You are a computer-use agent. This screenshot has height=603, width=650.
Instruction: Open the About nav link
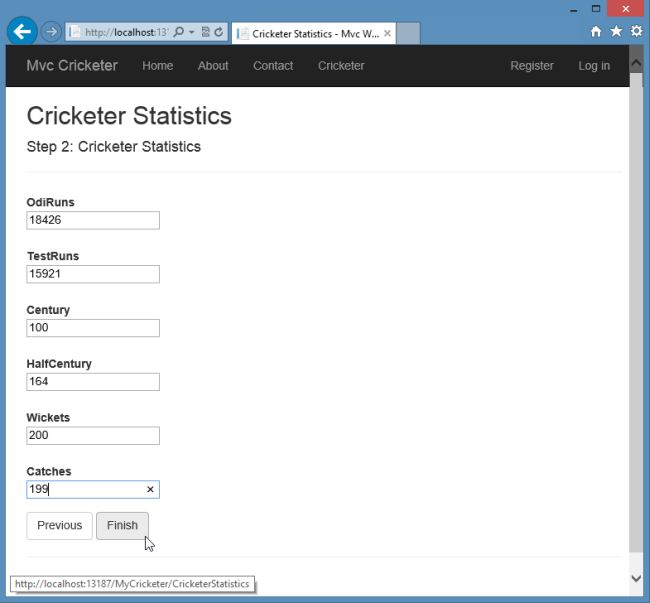point(213,65)
